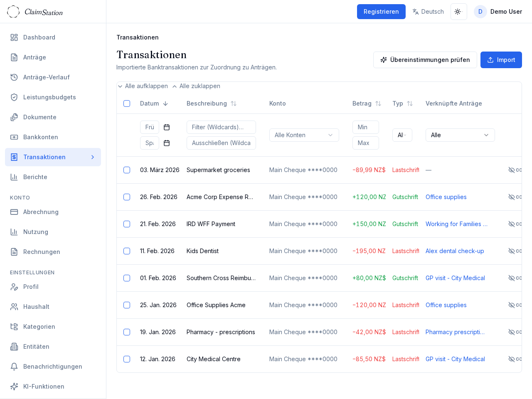Image resolution: width=532 pixels, height=399 pixels.
Task: Go to Leistungsbudgets in the sidebar
Action: coord(49,97)
